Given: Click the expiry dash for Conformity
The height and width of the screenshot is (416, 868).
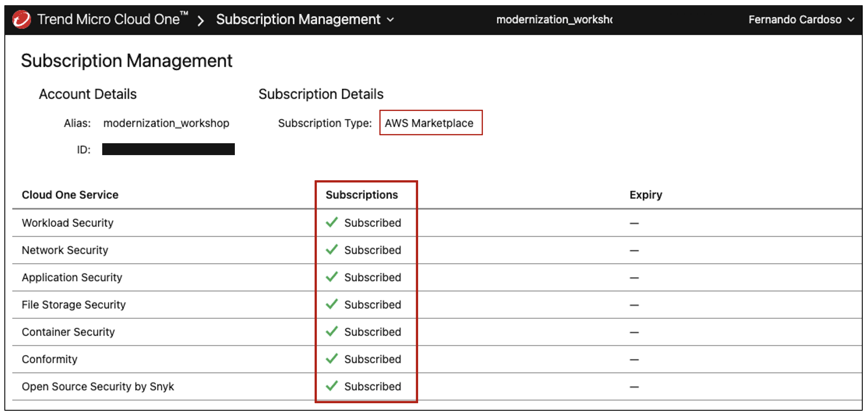Looking at the screenshot, I should tap(634, 360).
